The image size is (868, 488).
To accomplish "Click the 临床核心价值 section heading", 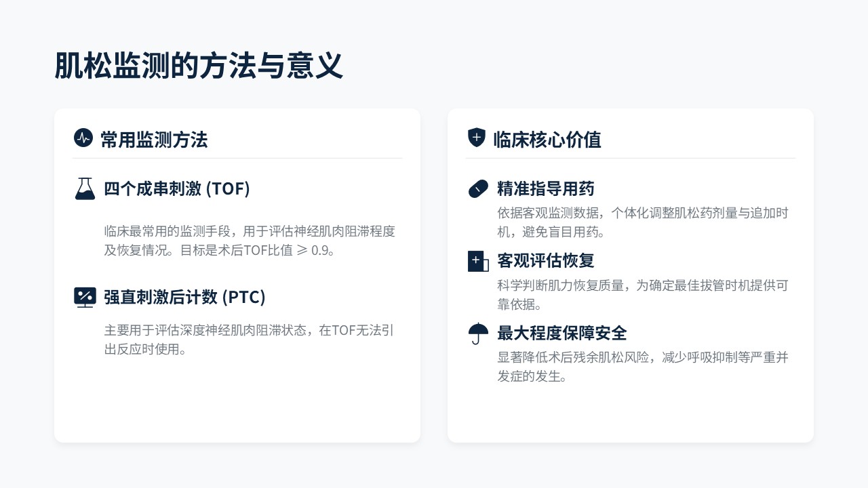I will 547,140.
